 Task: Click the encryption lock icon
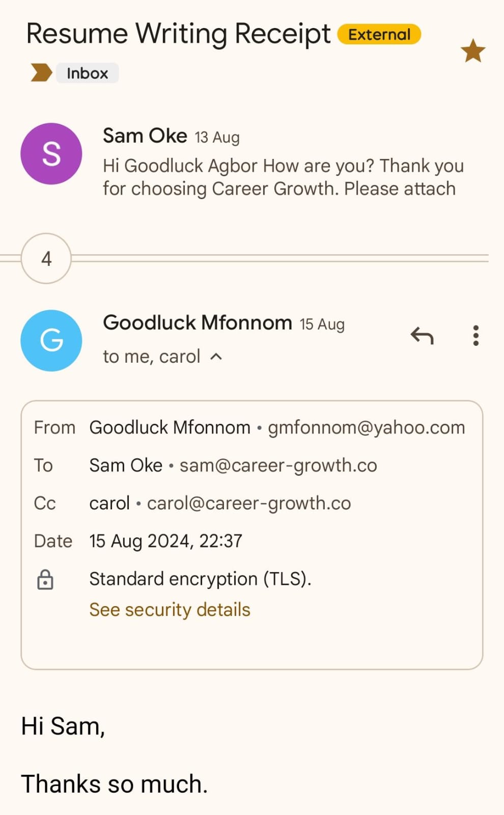tap(45, 580)
